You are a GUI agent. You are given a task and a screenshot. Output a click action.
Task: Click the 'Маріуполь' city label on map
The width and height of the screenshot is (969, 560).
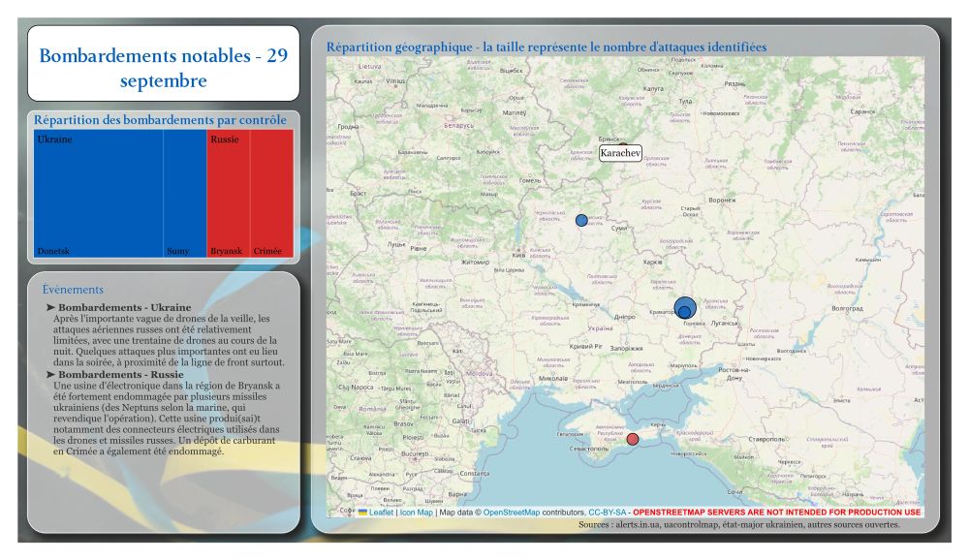(683, 366)
